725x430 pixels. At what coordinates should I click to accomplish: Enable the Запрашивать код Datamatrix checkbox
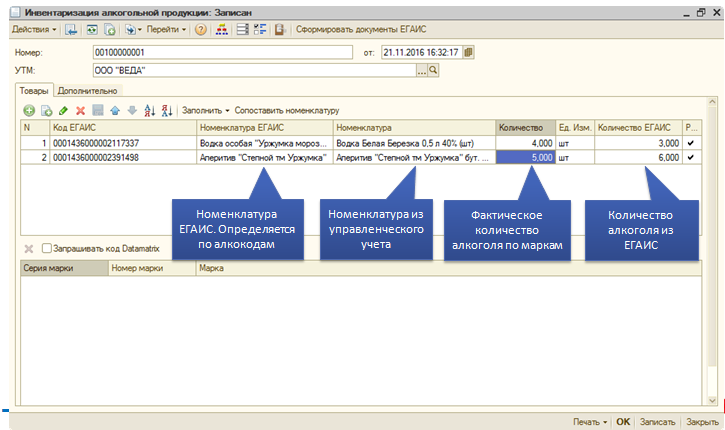click(47, 249)
